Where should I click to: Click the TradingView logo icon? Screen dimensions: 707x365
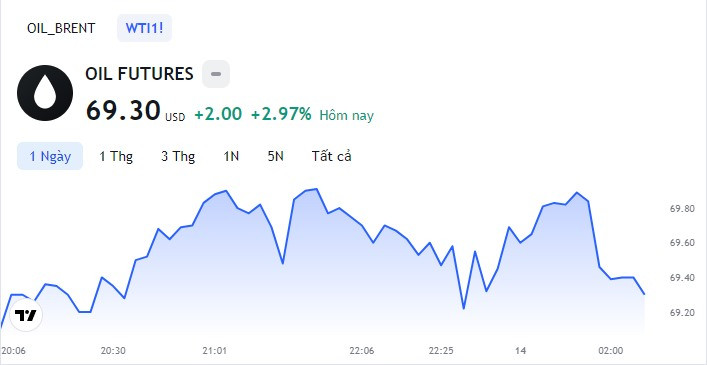click(26, 315)
